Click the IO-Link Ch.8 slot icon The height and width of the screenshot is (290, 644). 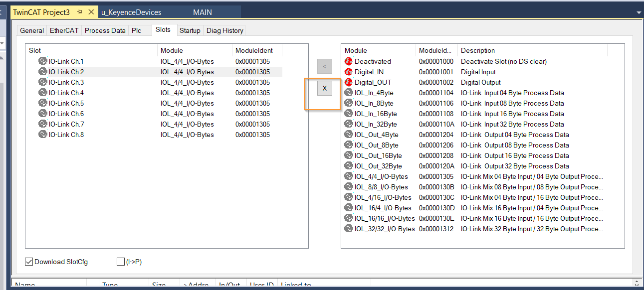(42, 135)
